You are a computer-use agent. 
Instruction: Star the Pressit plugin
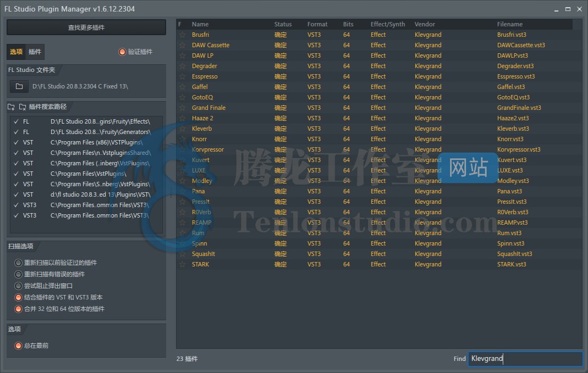click(182, 202)
